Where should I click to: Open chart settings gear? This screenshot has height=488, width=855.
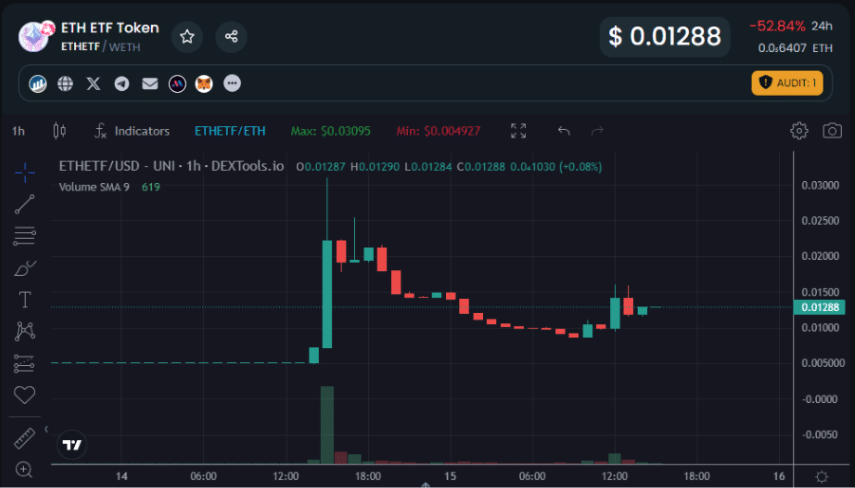point(799,131)
